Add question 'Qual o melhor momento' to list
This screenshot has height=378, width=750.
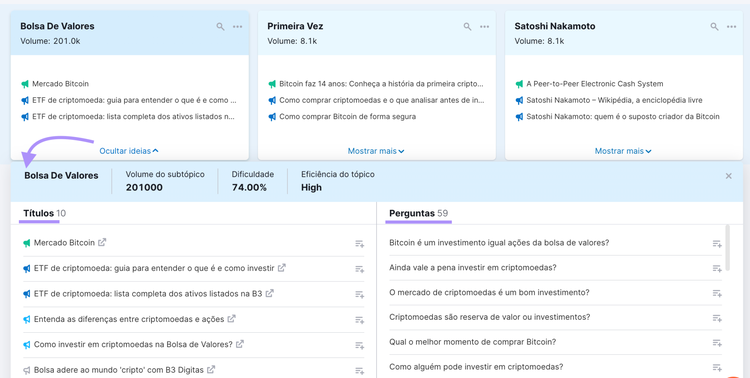717,343
